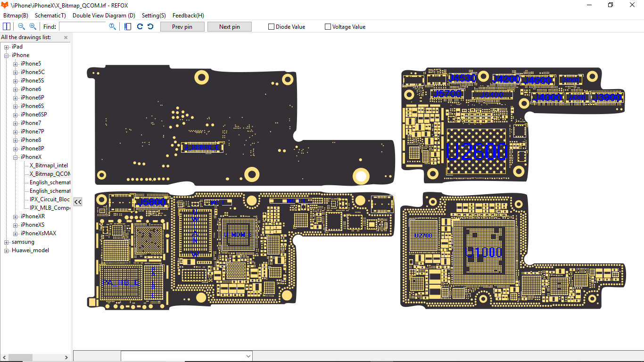Toggle the split dual-view icon in toolbar
Image resolution: width=644 pixels, height=362 pixels.
coord(7,26)
